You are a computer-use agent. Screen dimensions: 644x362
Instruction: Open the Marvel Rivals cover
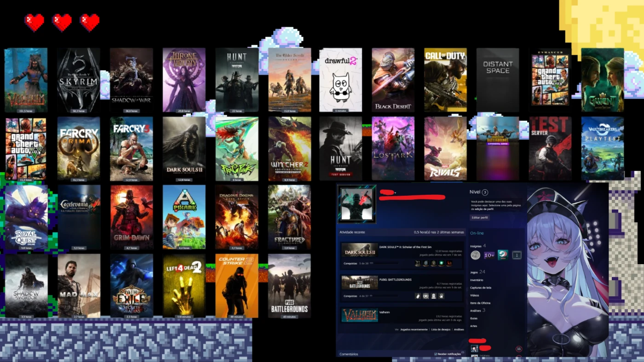[x=445, y=148]
